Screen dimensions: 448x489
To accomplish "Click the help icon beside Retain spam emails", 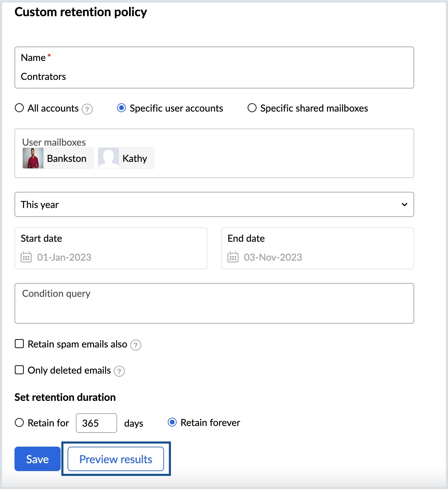I will pyautogui.click(x=136, y=345).
